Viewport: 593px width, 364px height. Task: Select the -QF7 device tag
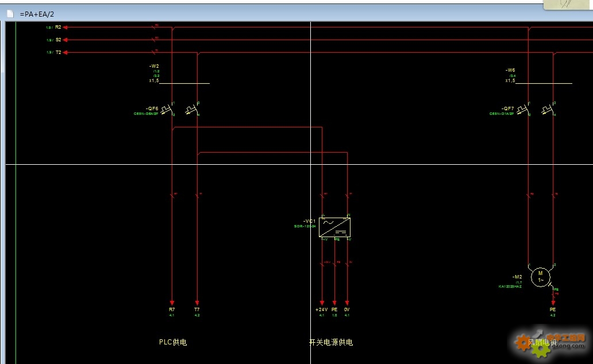tap(507, 109)
